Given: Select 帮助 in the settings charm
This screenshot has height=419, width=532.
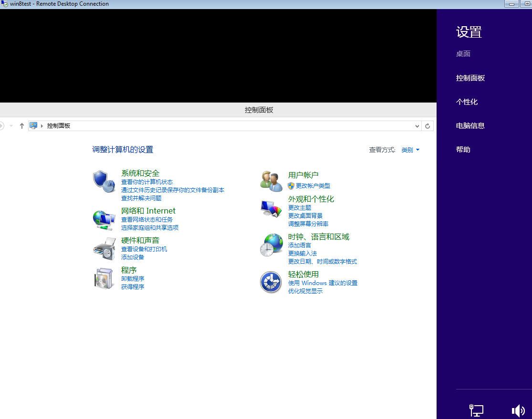Looking at the screenshot, I should click(463, 150).
